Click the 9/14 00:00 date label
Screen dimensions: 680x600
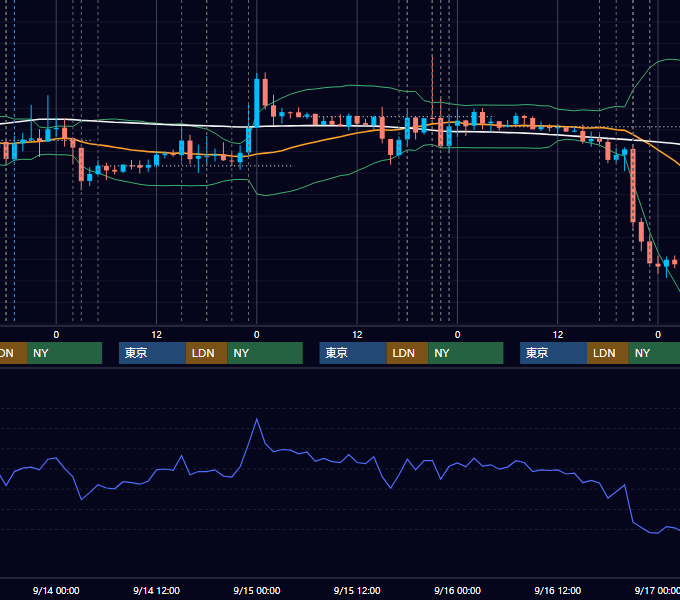point(56,590)
